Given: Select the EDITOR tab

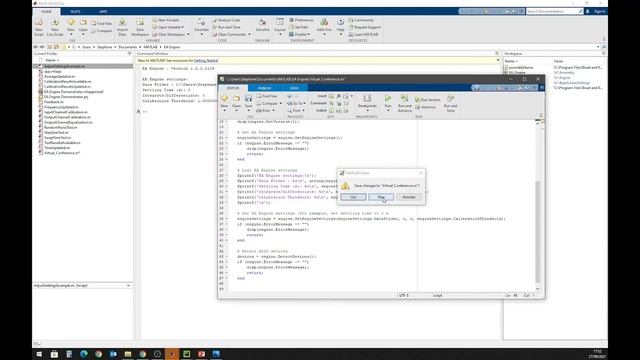Looking at the screenshot, I should (x=233, y=88).
